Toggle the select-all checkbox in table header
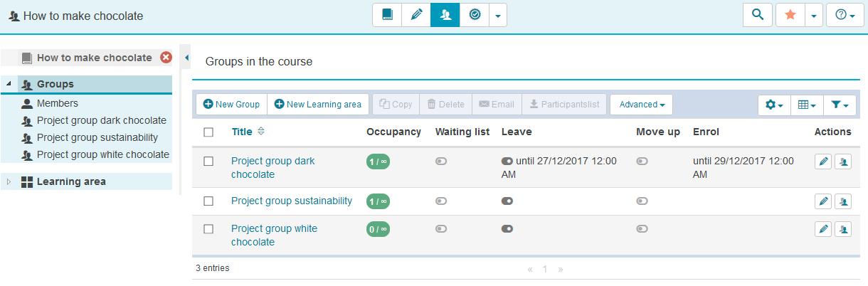This screenshot has height=286, width=868. [208, 132]
